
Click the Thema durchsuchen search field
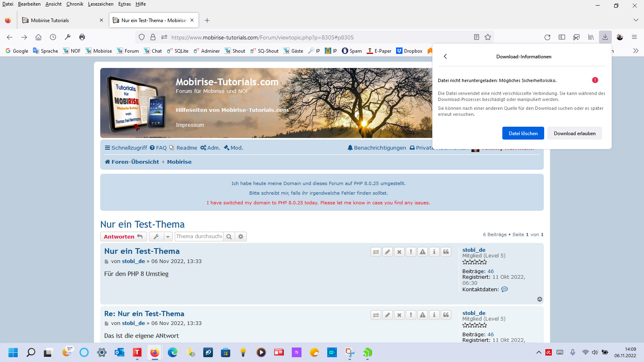pyautogui.click(x=199, y=237)
